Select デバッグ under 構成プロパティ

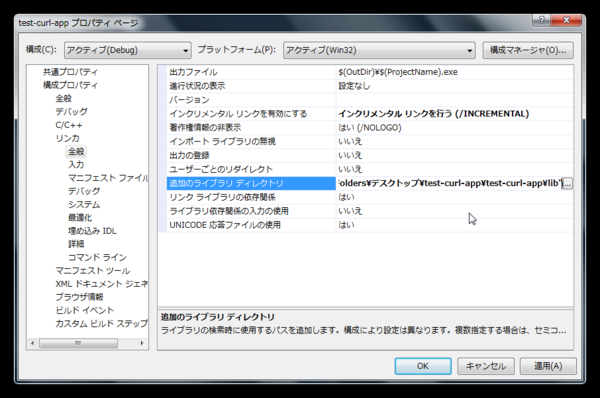pyautogui.click(x=71, y=111)
